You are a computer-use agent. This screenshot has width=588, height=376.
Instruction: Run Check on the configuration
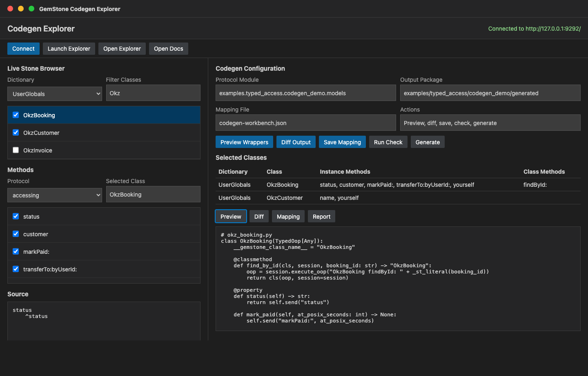[x=388, y=142]
